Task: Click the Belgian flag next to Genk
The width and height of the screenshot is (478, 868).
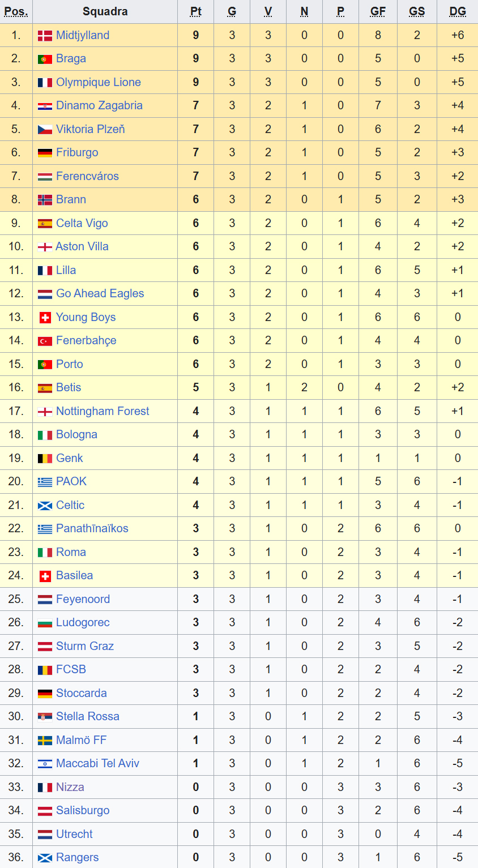Action: [45, 459]
